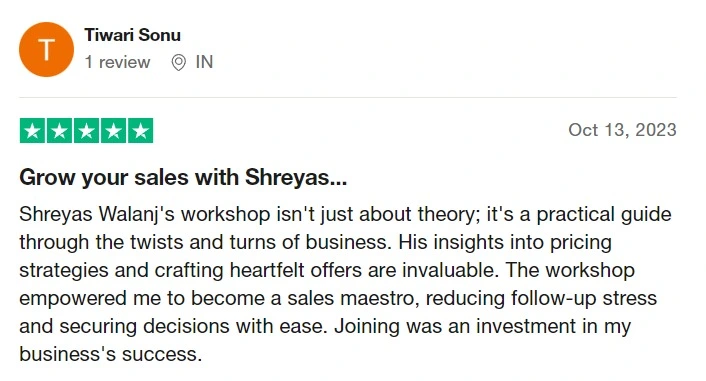Image resolution: width=706 pixels, height=381 pixels.
Task: Click the word 'invaluable' in review text
Action: [x=450, y=270]
